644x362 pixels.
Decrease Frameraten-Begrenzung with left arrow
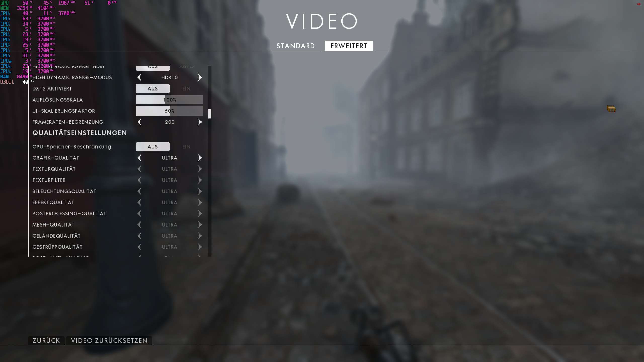(x=139, y=122)
